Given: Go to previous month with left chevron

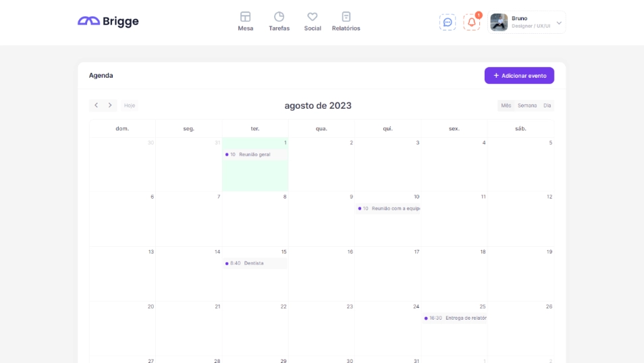Looking at the screenshot, I should [x=96, y=105].
